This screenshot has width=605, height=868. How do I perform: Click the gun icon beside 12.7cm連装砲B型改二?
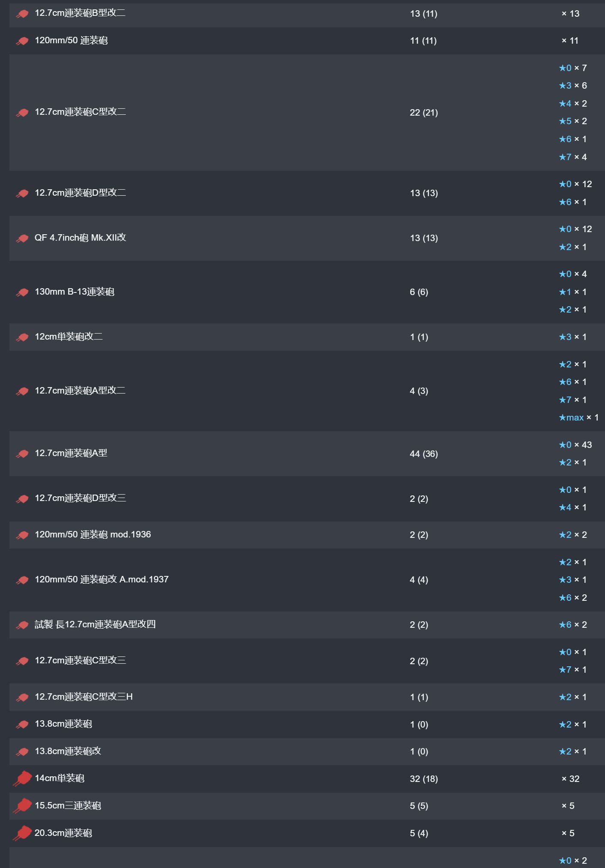click(x=22, y=14)
